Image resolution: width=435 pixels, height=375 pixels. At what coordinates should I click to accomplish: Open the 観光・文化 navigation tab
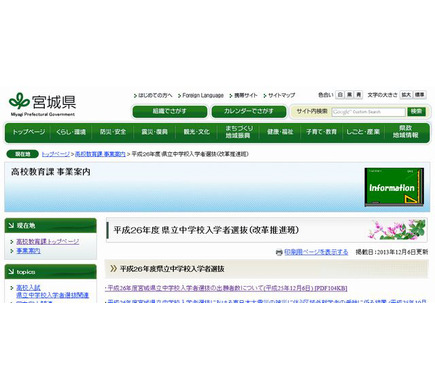pos(196,132)
